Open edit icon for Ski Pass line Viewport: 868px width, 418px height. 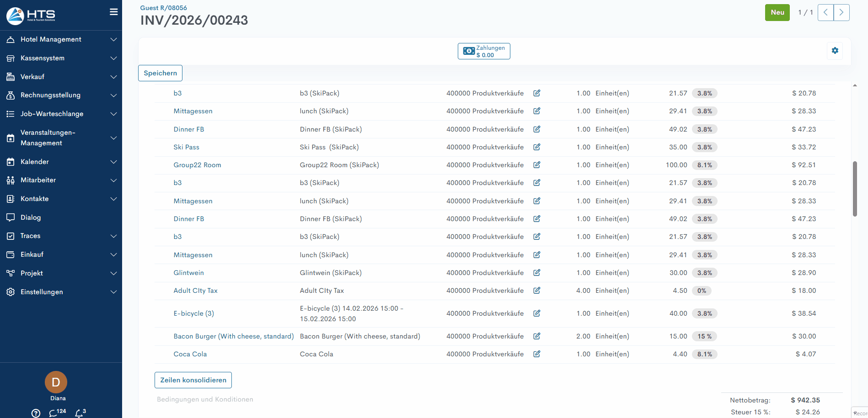click(x=536, y=147)
